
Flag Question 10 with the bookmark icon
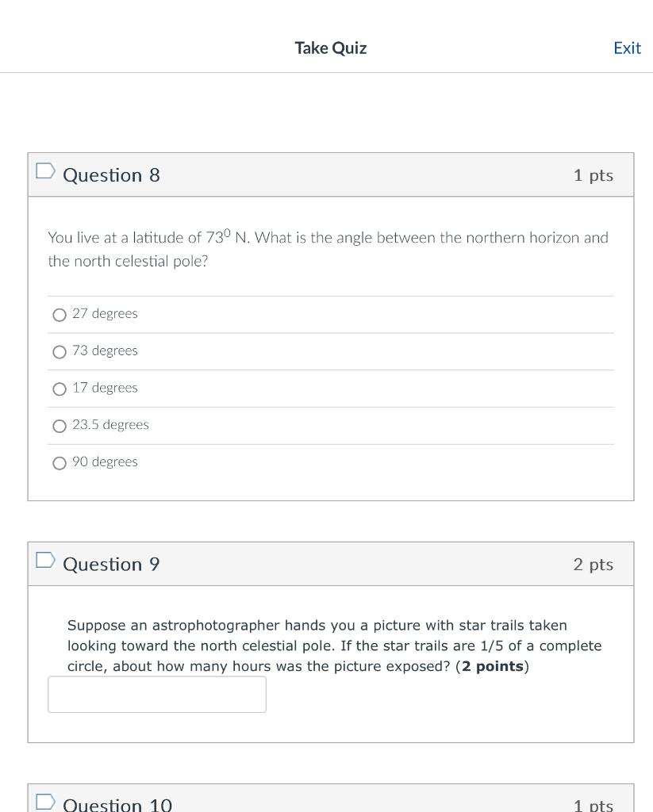pos(45,801)
